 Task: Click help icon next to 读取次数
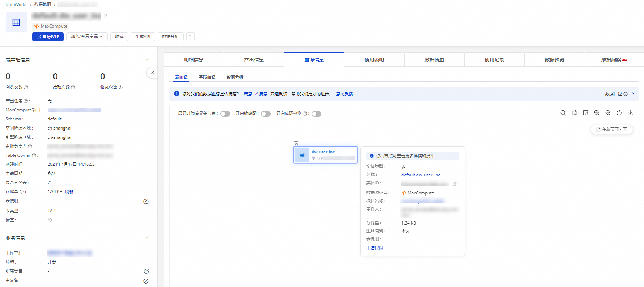point(73,87)
